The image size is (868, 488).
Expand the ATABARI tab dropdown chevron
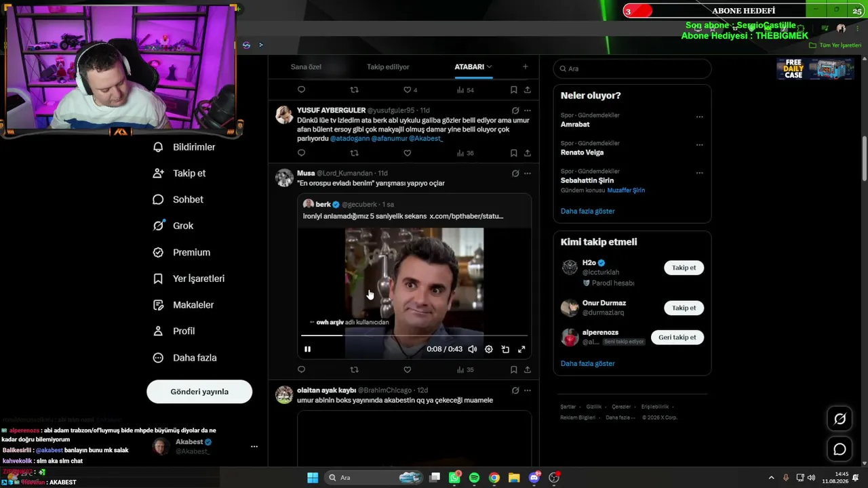[x=489, y=66]
